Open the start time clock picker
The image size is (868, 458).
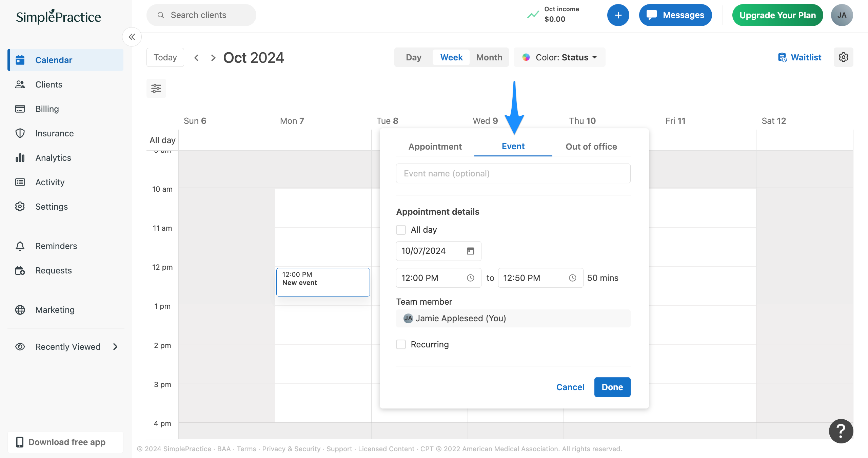[471, 278]
